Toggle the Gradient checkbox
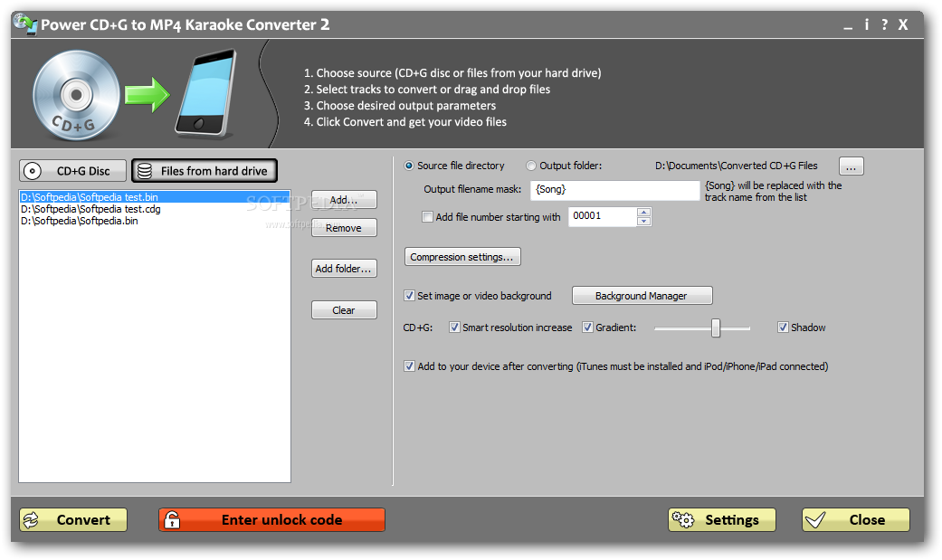 pos(587,327)
